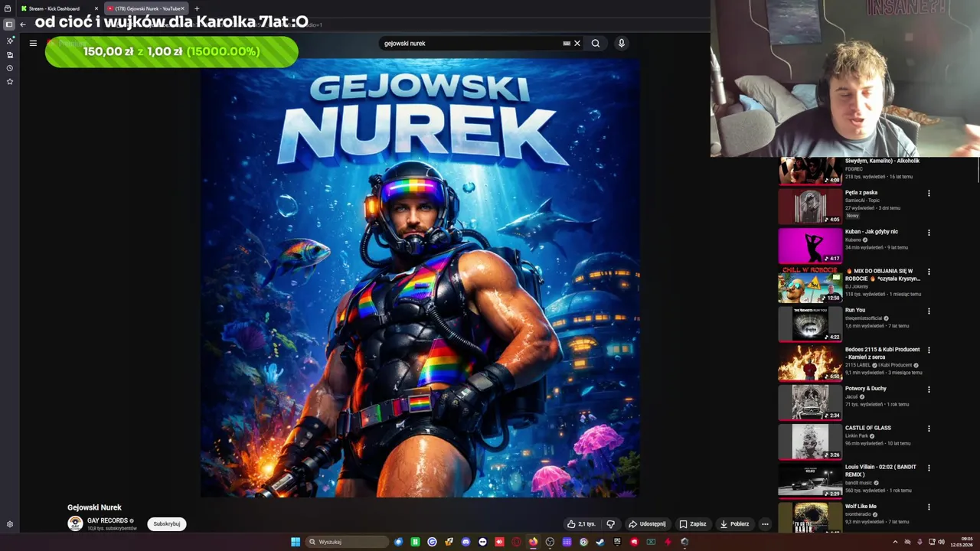Open Bedoes 2115 fire thumbnail

pos(810,363)
